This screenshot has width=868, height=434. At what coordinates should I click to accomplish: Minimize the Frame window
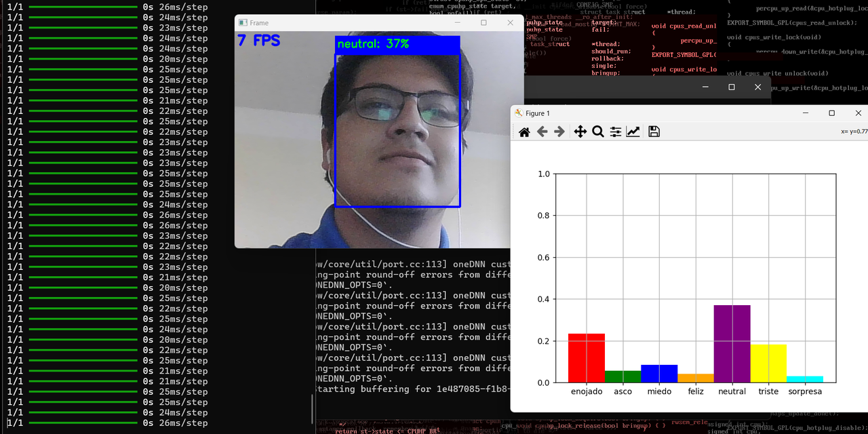(456, 22)
